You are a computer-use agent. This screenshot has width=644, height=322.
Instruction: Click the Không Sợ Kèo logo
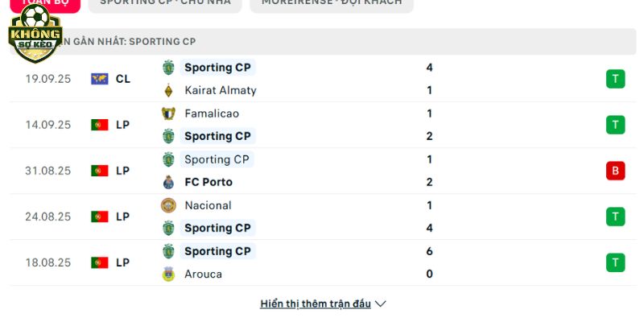[x=35, y=33]
